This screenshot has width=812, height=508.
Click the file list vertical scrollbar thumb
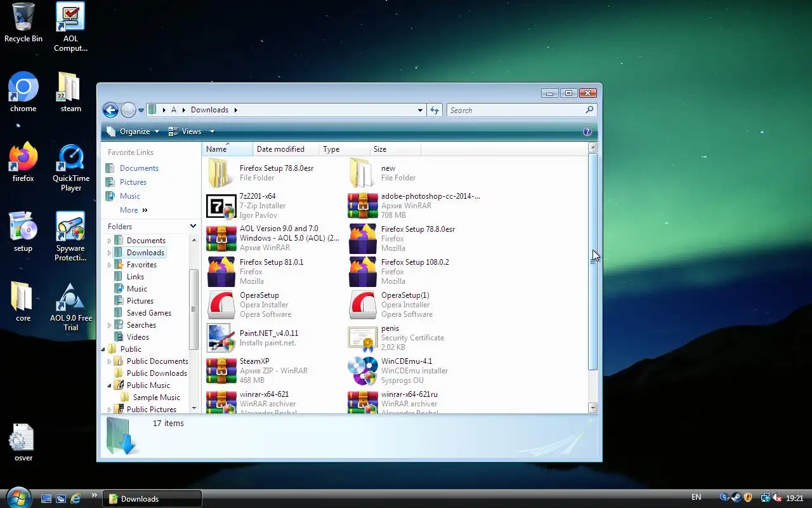593,262
